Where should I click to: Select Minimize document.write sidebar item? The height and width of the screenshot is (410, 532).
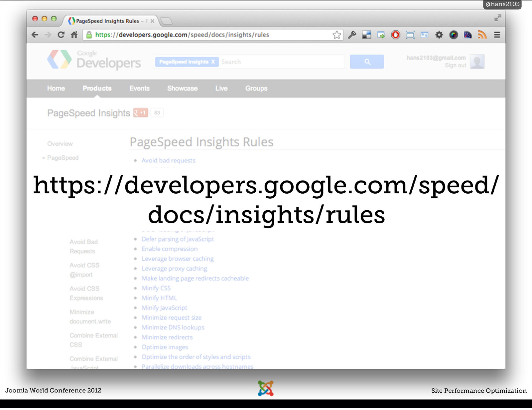pos(90,316)
